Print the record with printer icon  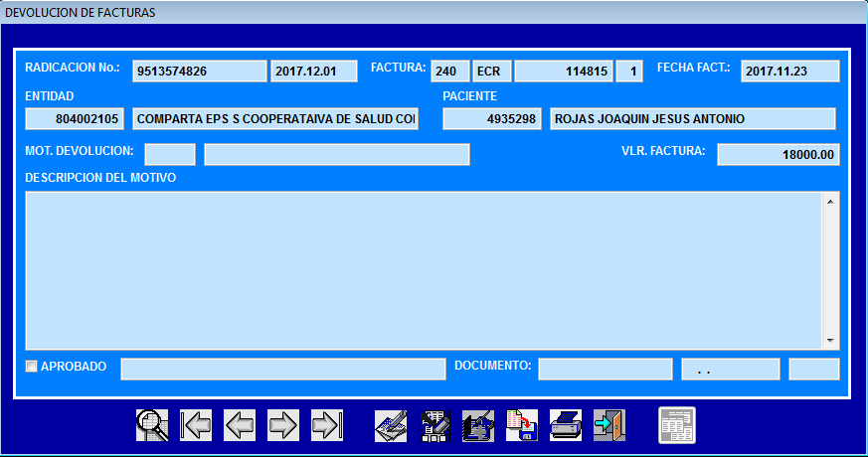[566, 425]
